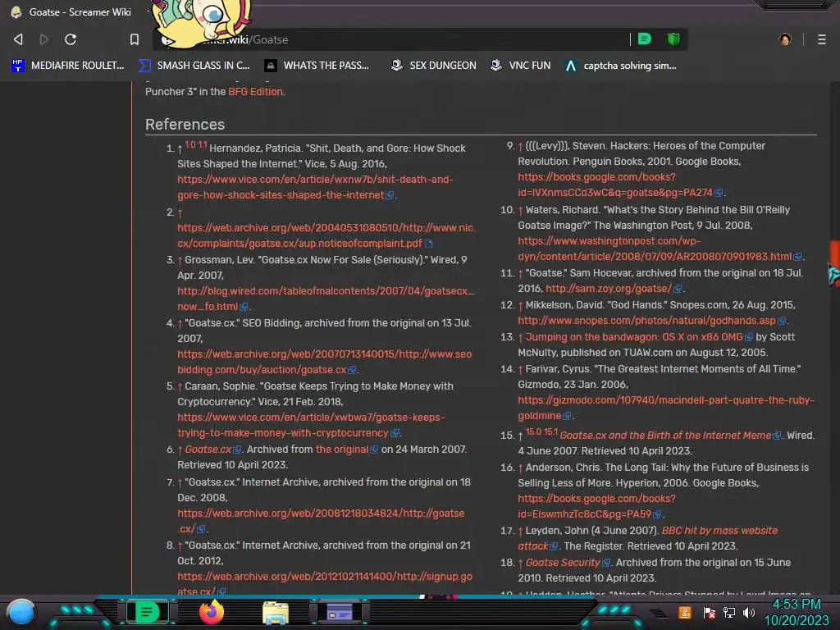Viewport: 840px width, 630px height.
Task: Open the italic Goatse.cx link in reference 6
Action: tap(208, 450)
